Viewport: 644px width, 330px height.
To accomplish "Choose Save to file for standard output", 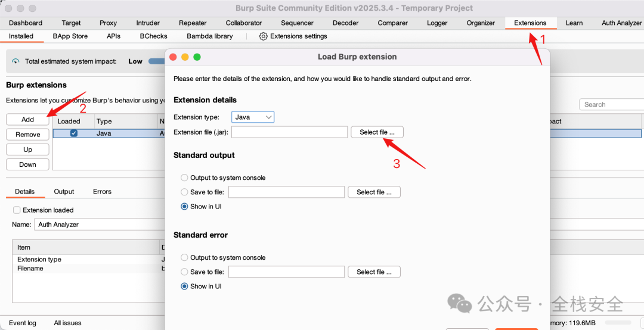I will 185,192.
